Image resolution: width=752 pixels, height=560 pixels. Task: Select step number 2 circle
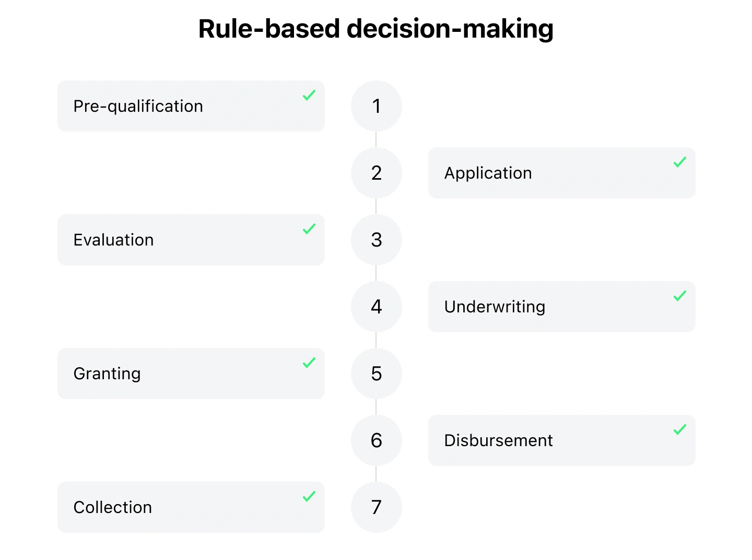coord(377,173)
